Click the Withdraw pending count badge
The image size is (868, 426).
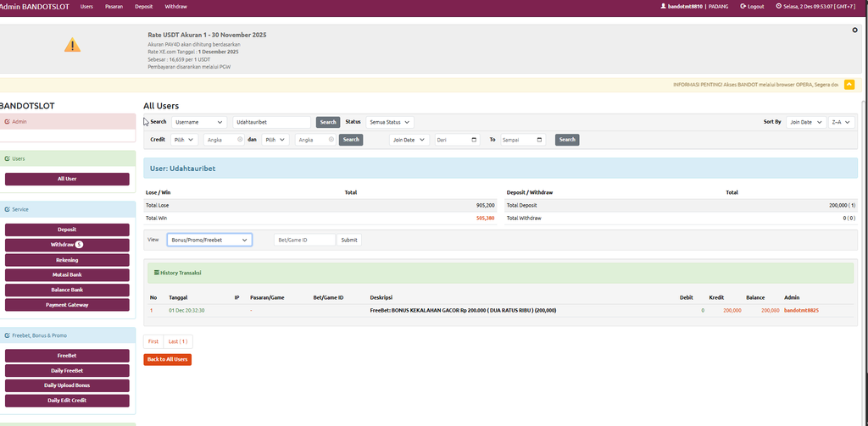pos(79,245)
